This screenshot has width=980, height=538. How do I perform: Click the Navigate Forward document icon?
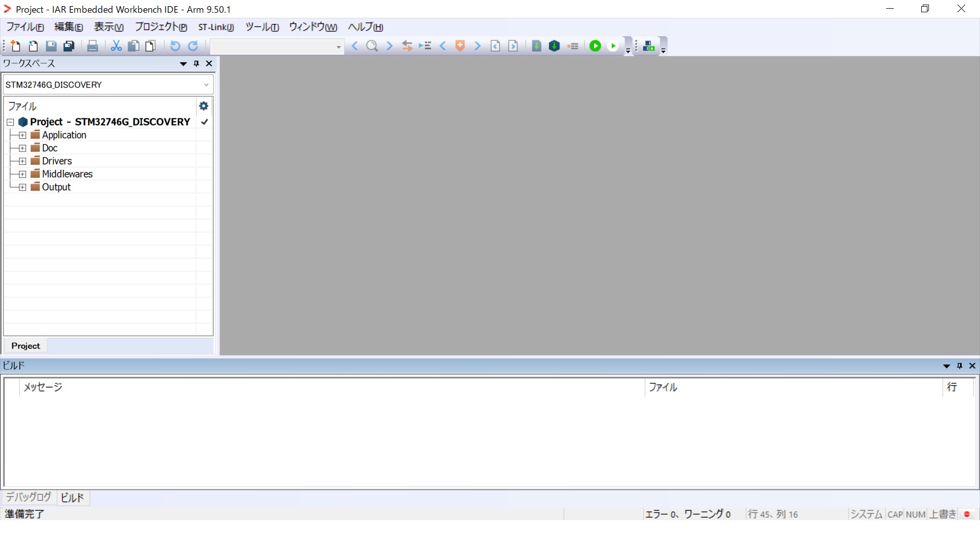click(x=513, y=46)
